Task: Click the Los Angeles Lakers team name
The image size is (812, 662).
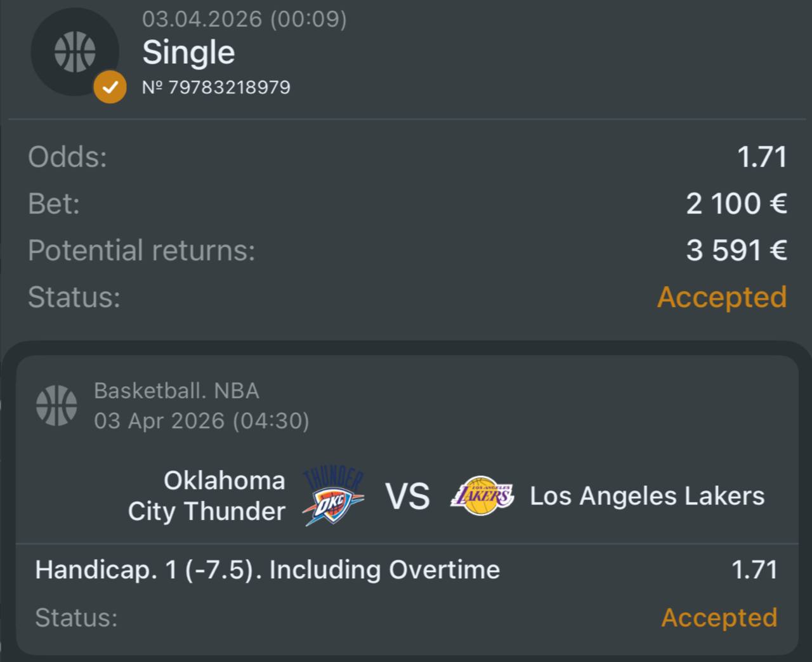Action: (x=647, y=496)
